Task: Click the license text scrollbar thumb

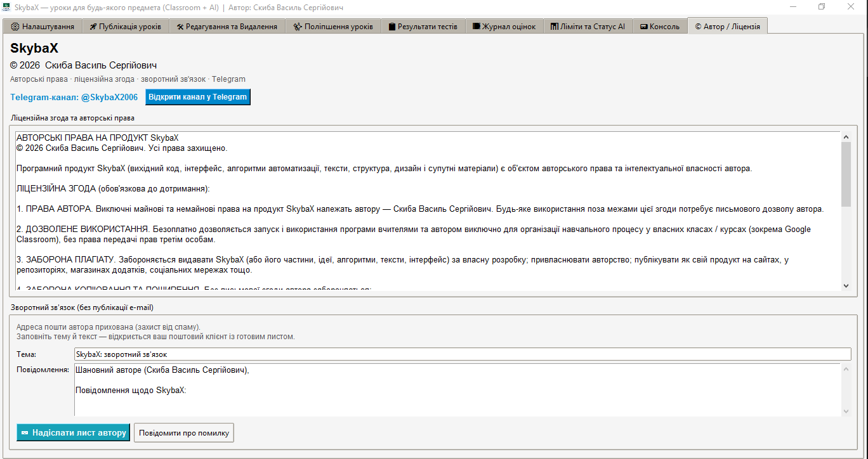Action: 846,174
